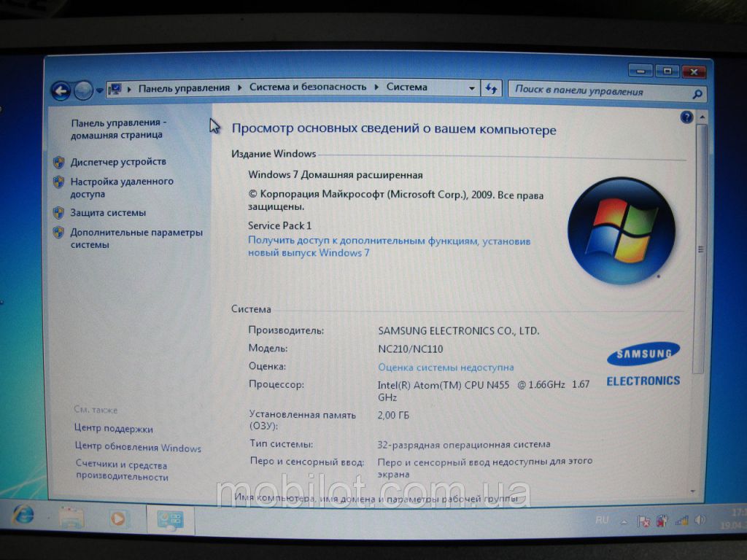The image size is (747, 560).
Task: Open breadcrumb 'Система и безопасность'
Action: 308,87
